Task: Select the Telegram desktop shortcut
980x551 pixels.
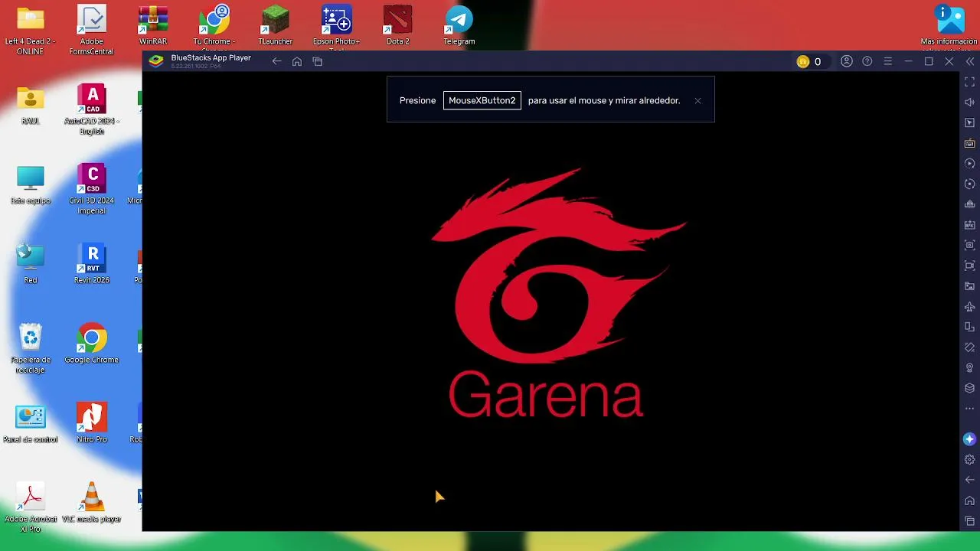Action: (459, 25)
